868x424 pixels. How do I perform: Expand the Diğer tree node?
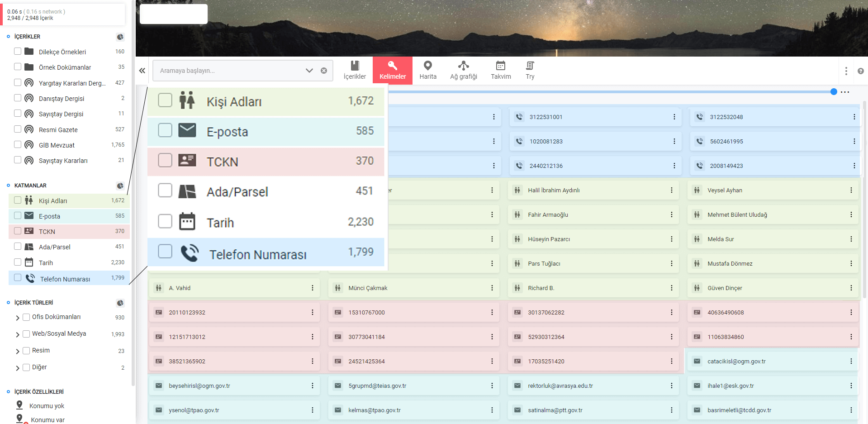point(17,368)
